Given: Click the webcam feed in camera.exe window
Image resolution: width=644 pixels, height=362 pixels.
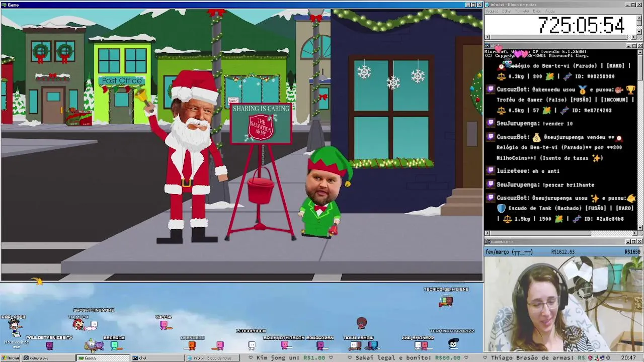Looking at the screenshot, I should tap(563, 304).
